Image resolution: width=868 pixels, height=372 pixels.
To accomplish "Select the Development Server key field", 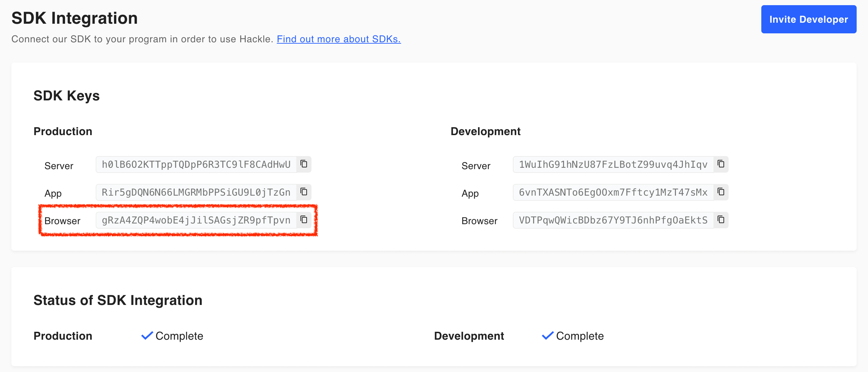I will (613, 164).
